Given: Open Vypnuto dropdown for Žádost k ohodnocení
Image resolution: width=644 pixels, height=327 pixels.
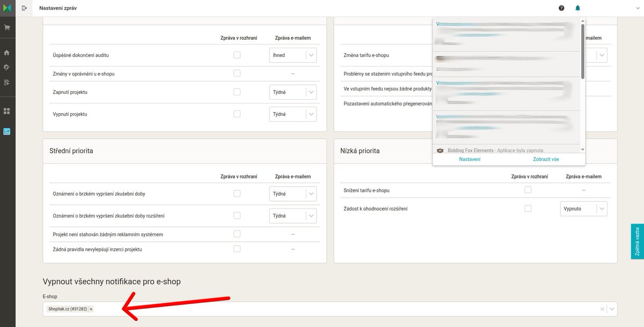Looking at the screenshot, I should [x=583, y=209].
